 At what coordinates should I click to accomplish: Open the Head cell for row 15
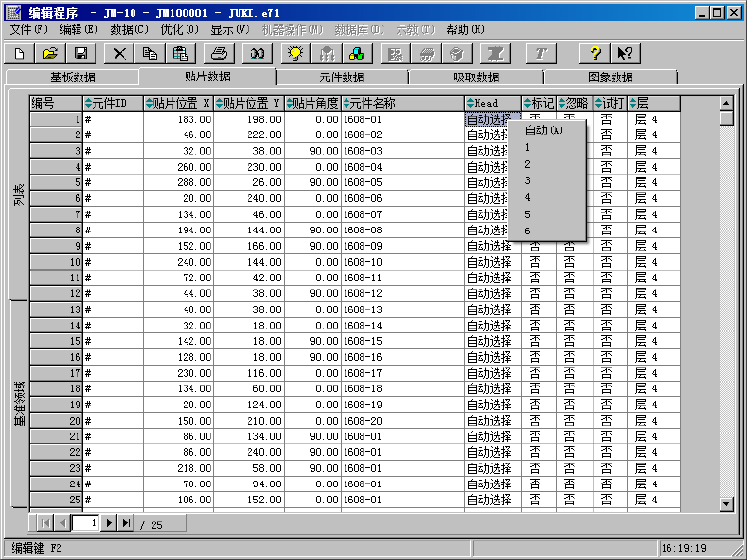click(493, 341)
